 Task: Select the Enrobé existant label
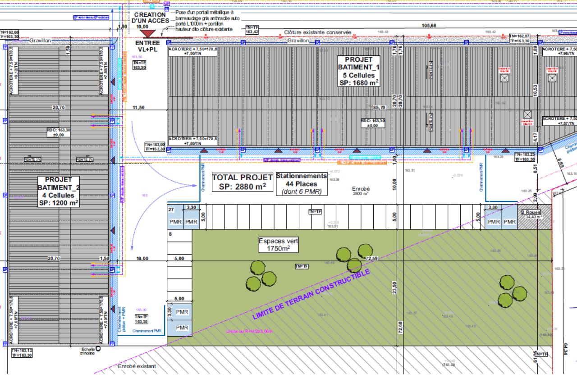[137, 366]
